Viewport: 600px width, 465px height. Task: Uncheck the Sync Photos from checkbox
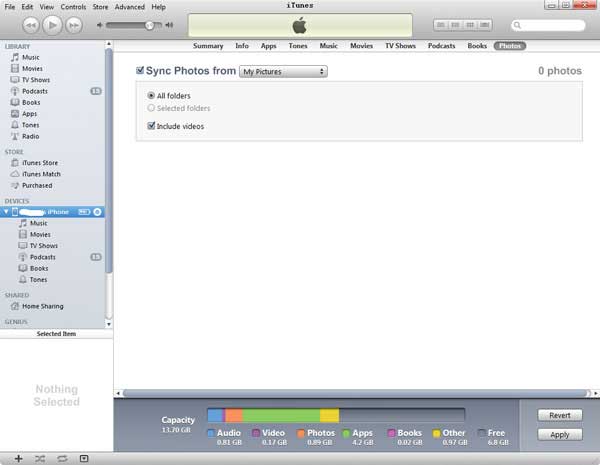pyautogui.click(x=140, y=72)
